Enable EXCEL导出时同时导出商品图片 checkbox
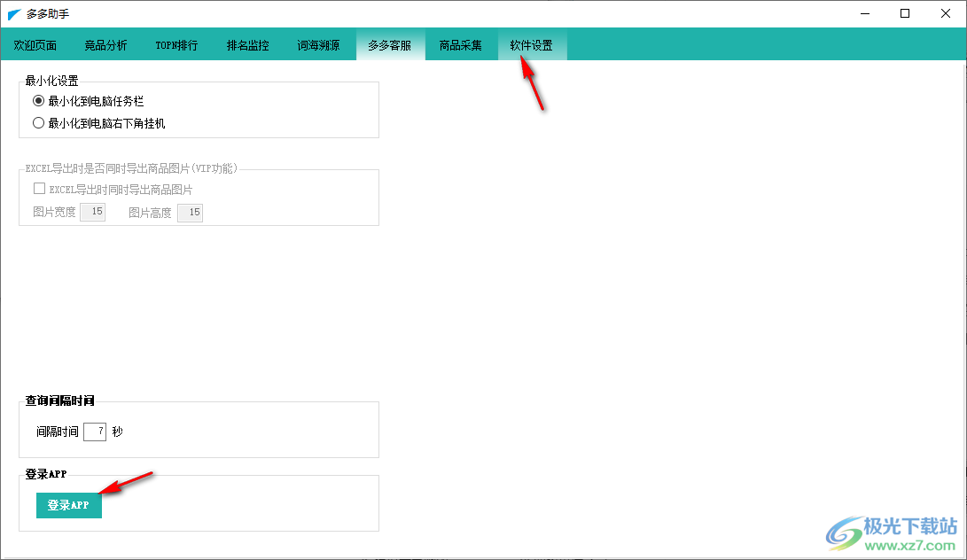Image resolution: width=967 pixels, height=560 pixels. pos(39,189)
